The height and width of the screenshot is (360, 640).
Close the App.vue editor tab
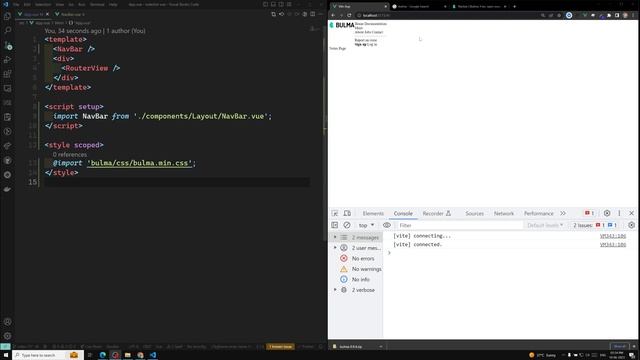click(x=47, y=14)
